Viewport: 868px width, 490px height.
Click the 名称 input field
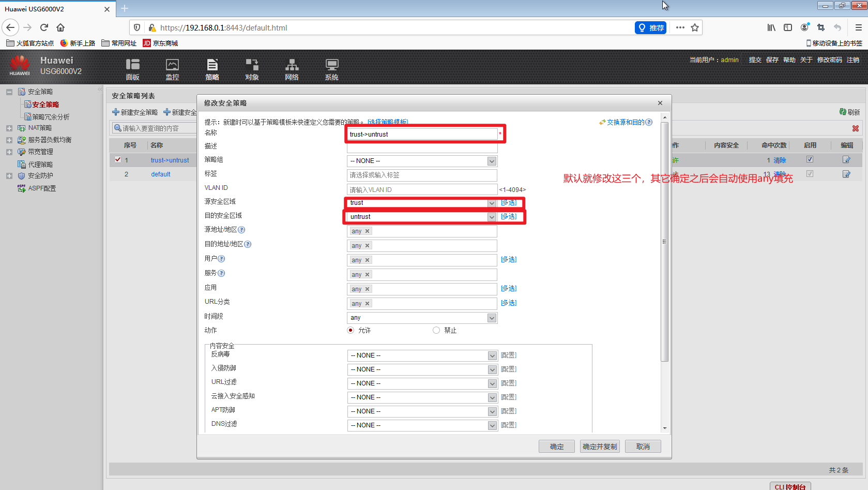coord(422,134)
